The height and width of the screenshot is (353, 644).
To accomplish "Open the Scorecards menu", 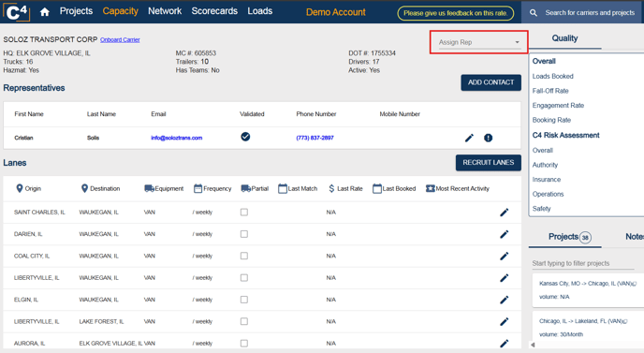I will (214, 11).
